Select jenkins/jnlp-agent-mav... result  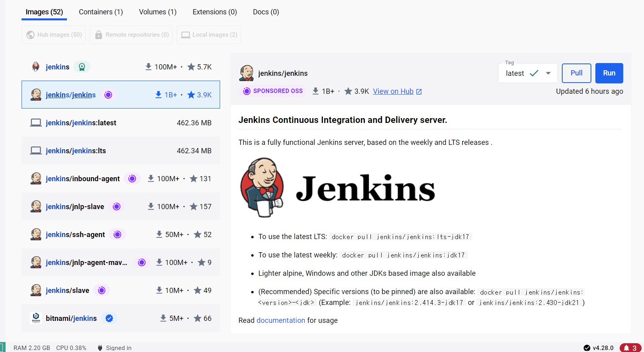click(121, 262)
